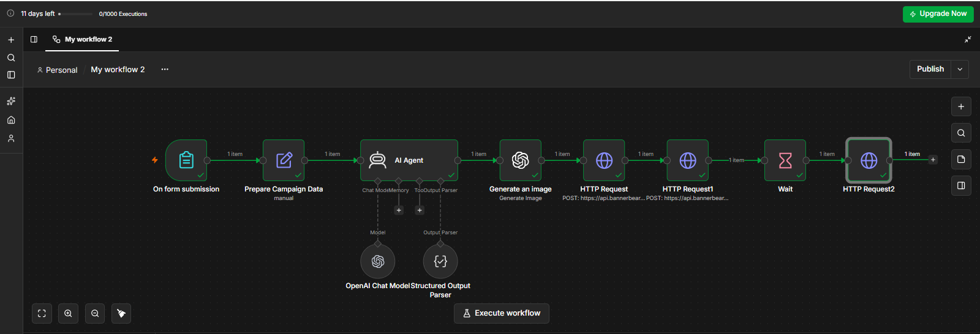Click the output connector of the Wait node
980x334 pixels.
point(806,160)
